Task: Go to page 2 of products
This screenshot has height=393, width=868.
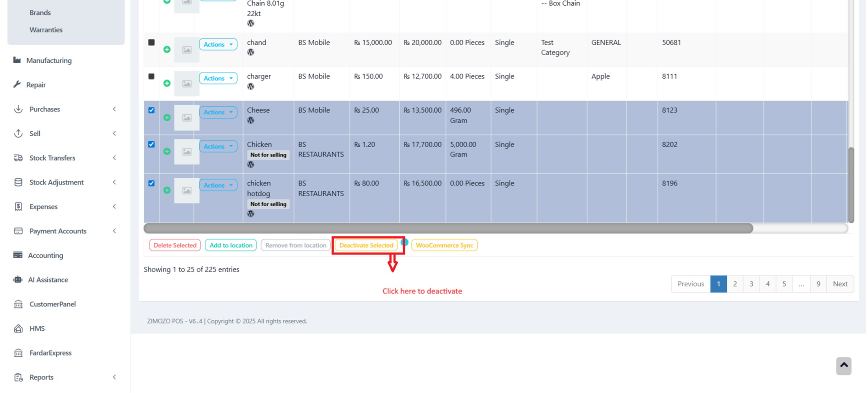Action: [x=735, y=284]
